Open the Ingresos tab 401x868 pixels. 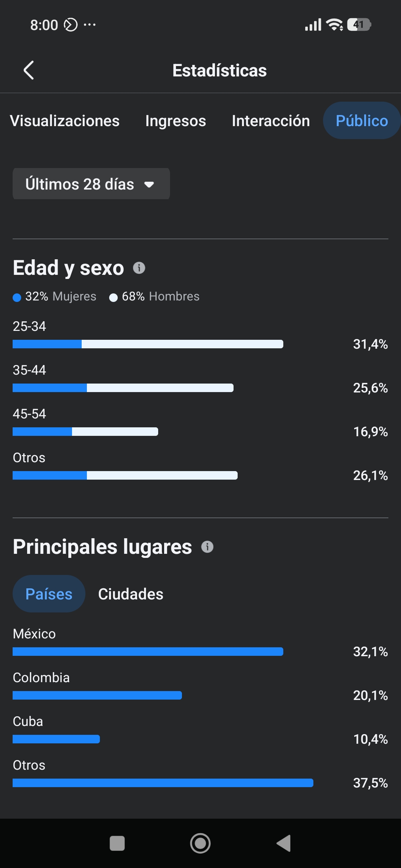click(176, 121)
